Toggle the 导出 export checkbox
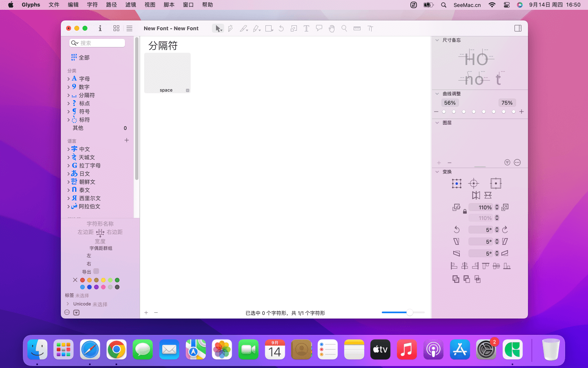This screenshot has width=588, height=368. click(96, 271)
